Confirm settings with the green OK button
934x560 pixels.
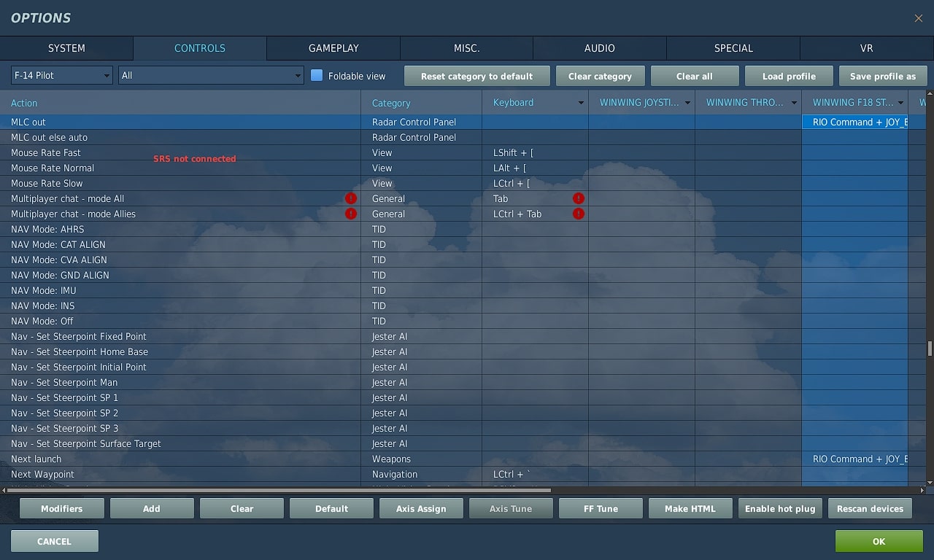tap(879, 541)
